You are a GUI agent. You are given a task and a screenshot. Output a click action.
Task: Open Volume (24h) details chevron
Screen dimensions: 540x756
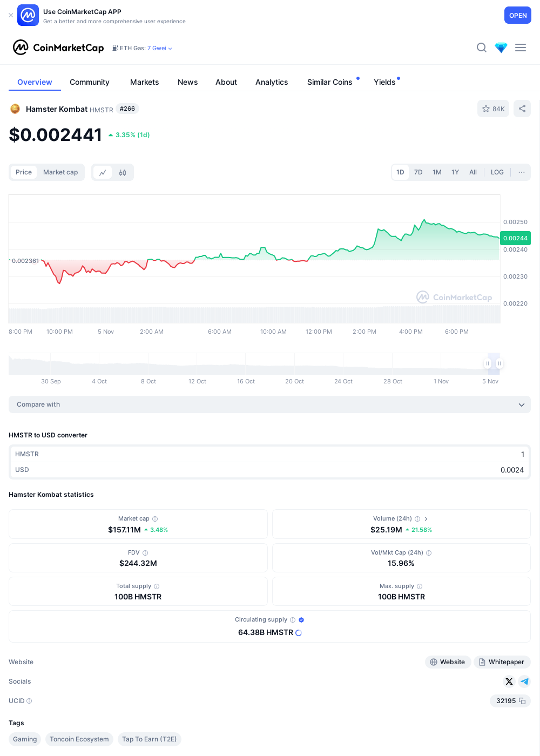coord(426,519)
